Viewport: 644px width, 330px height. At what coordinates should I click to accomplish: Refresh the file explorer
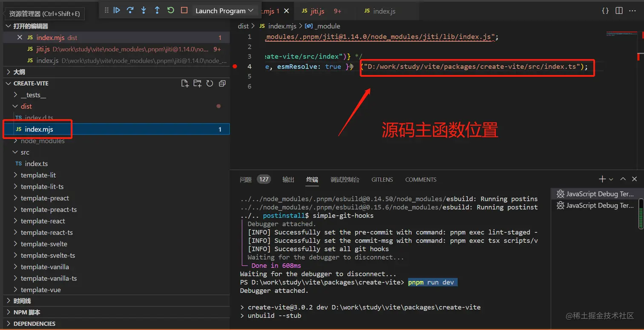210,84
